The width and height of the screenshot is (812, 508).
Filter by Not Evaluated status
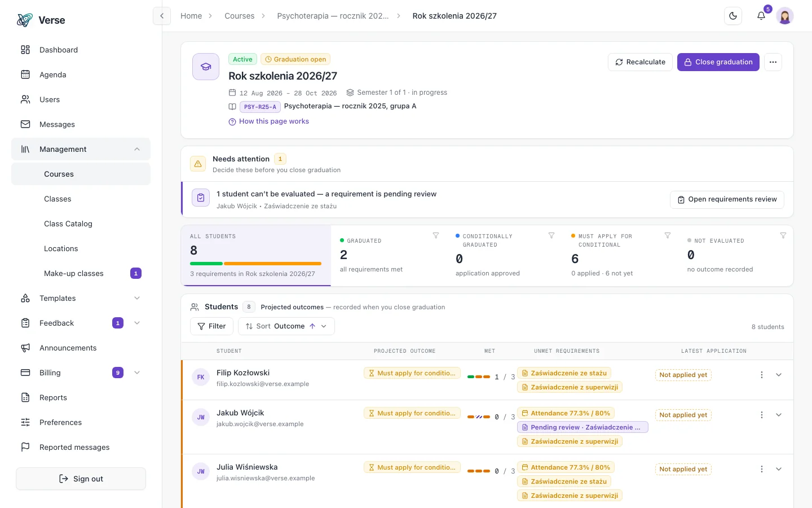click(783, 235)
